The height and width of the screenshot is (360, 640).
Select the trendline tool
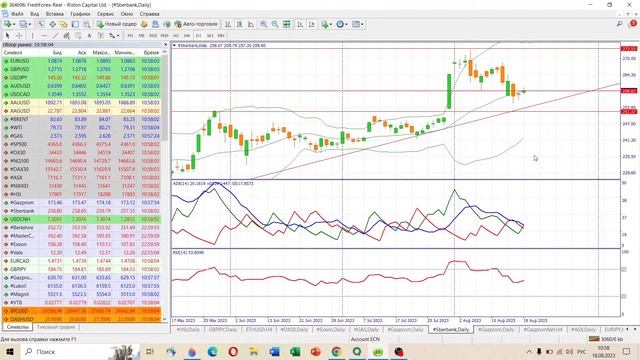pyautogui.click(x=55, y=36)
